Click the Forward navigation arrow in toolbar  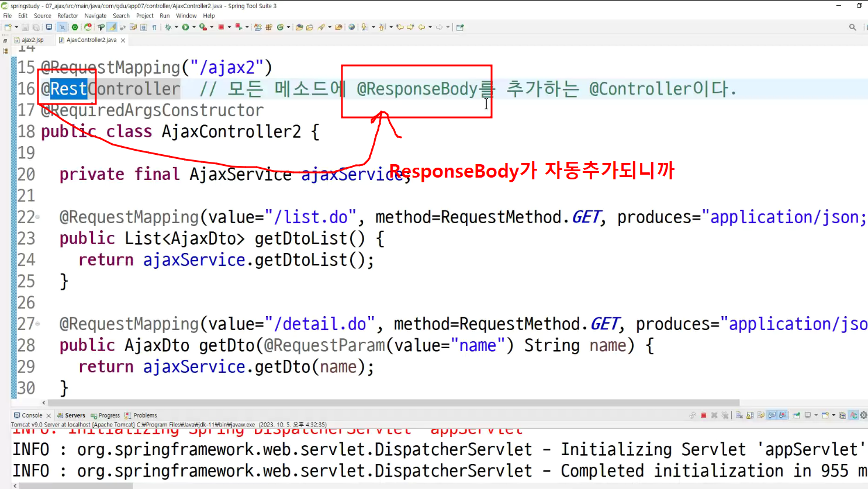pyautogui.click(x=439, y=27)
